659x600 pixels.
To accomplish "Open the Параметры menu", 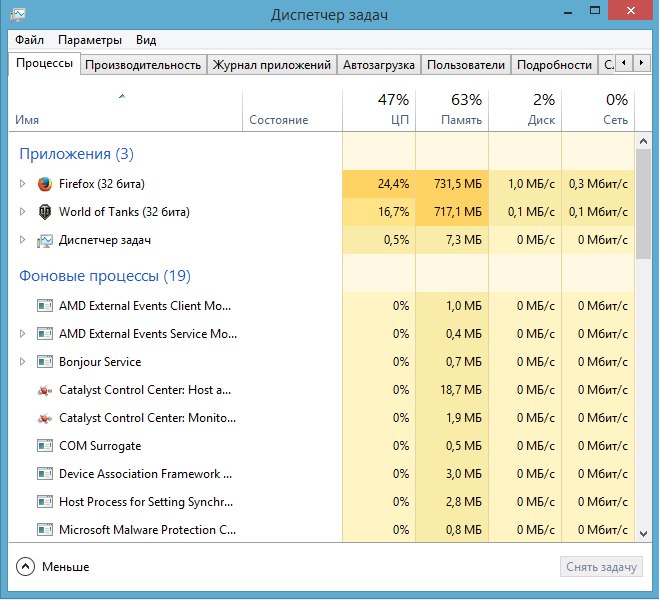I will (90, 40).
